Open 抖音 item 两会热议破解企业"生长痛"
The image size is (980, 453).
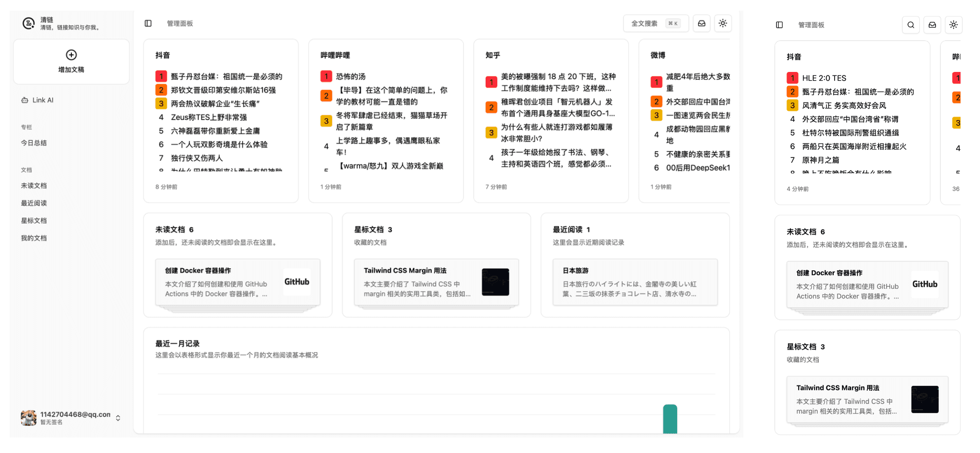point(215,104)
